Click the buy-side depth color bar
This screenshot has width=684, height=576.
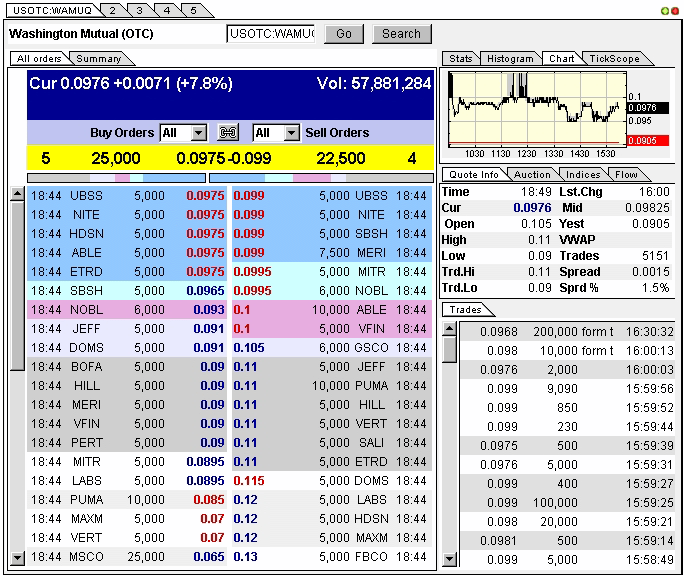(x=116, y=178)
